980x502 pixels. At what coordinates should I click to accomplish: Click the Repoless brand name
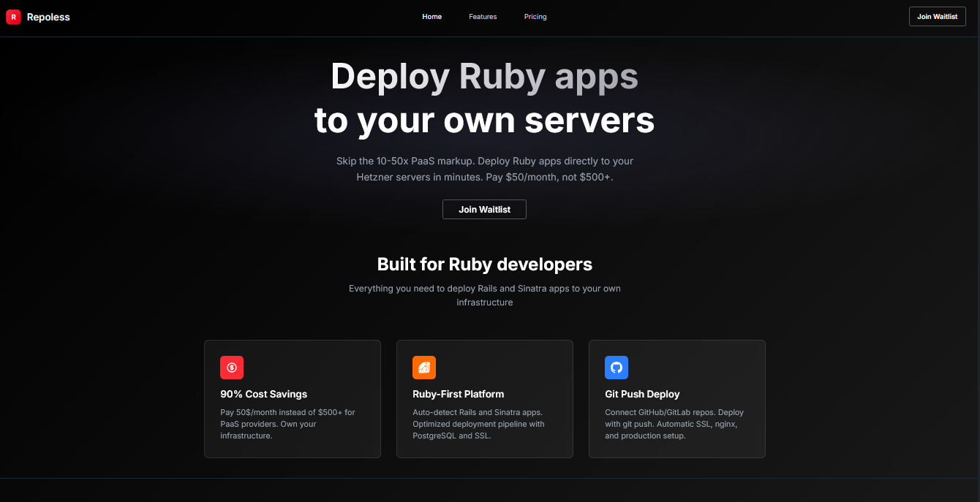(x=48, y=17)
